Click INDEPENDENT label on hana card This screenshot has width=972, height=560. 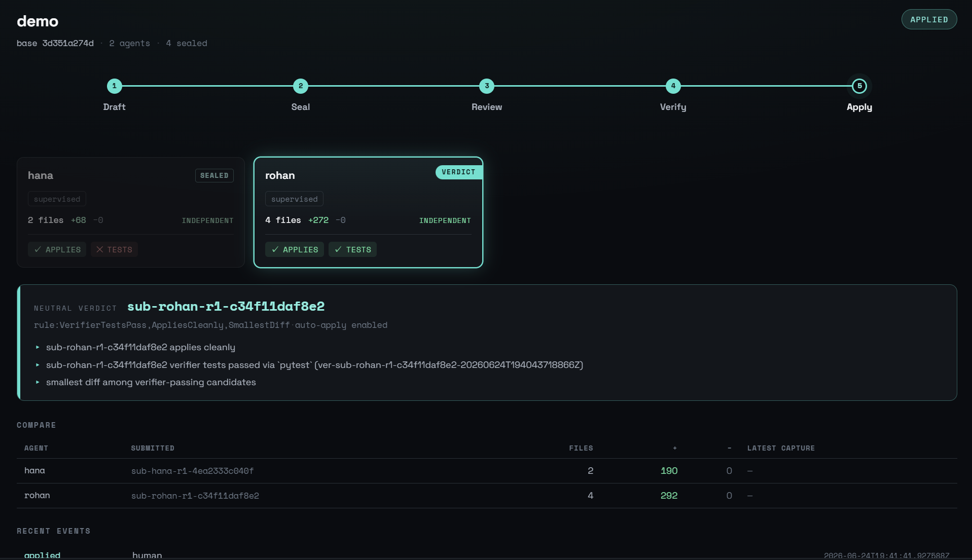click(x=208, y=220)
